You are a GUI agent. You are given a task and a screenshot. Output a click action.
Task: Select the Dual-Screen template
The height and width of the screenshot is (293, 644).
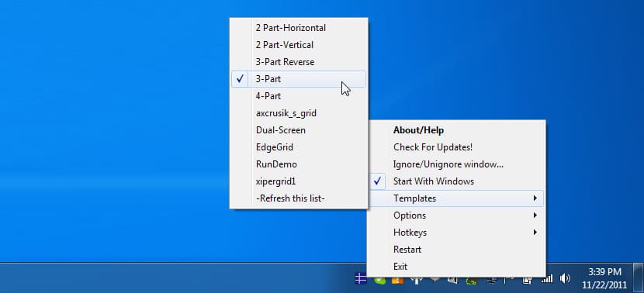pyautogui.click(x=299, y=130)
